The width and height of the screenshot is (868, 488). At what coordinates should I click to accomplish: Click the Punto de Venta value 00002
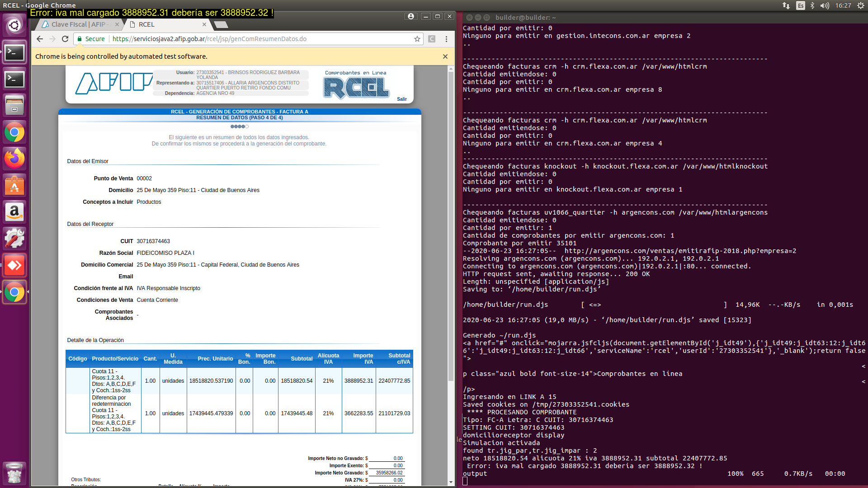[144, 178]
